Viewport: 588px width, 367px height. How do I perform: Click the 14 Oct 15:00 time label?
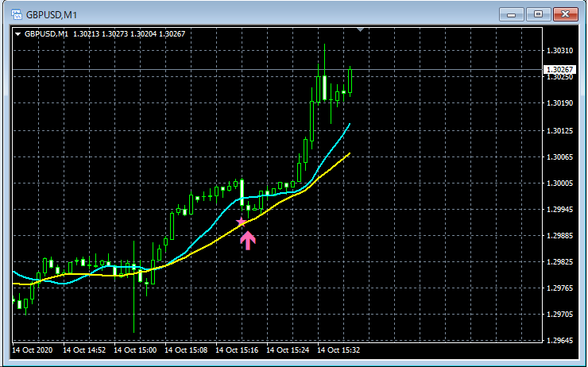(x=135, y=350)
